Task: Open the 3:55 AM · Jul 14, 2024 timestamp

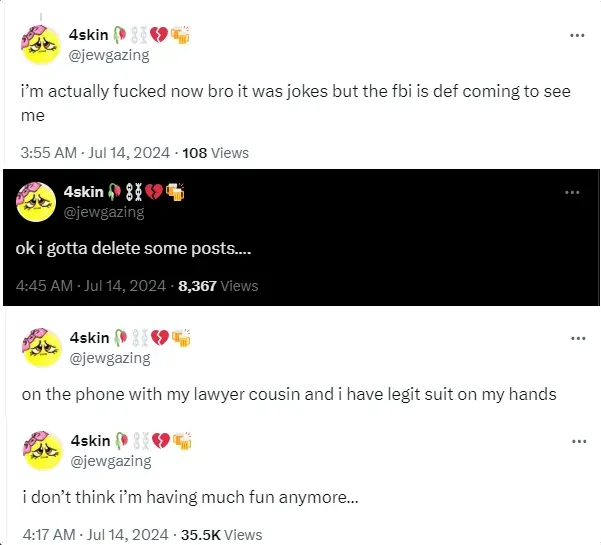Action: (x=95, y=153)
